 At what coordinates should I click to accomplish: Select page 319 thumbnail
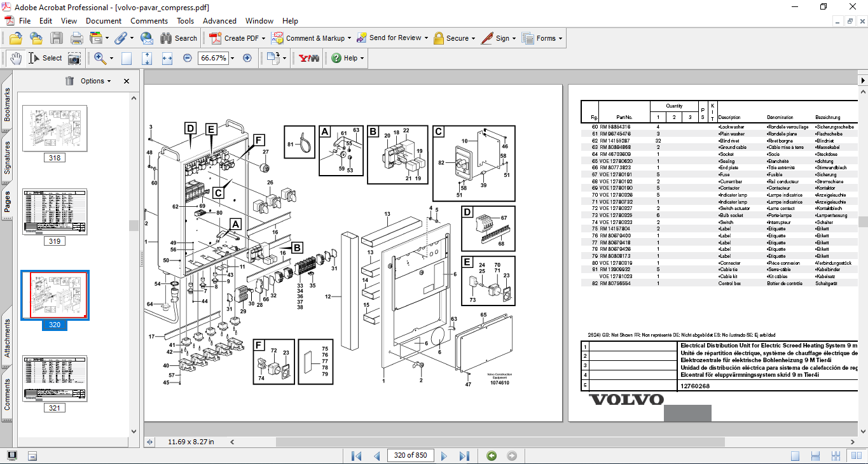tap(55, 212)
